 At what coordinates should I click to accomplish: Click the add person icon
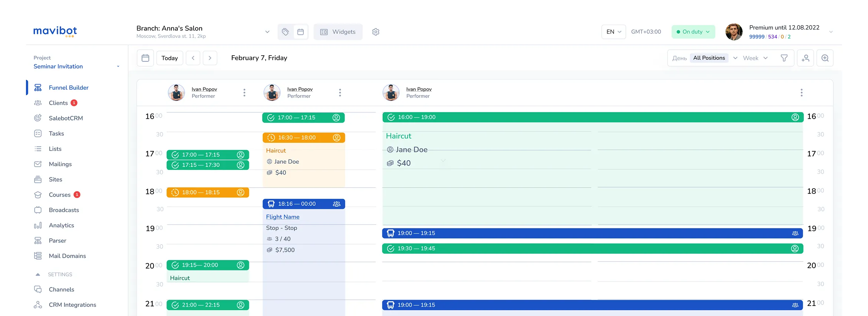coord(805,58)
